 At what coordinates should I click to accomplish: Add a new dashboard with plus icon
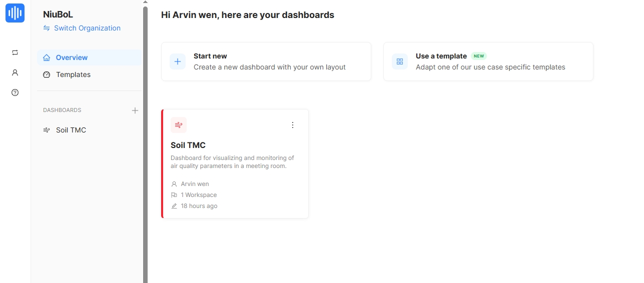[x=135, y=110]
